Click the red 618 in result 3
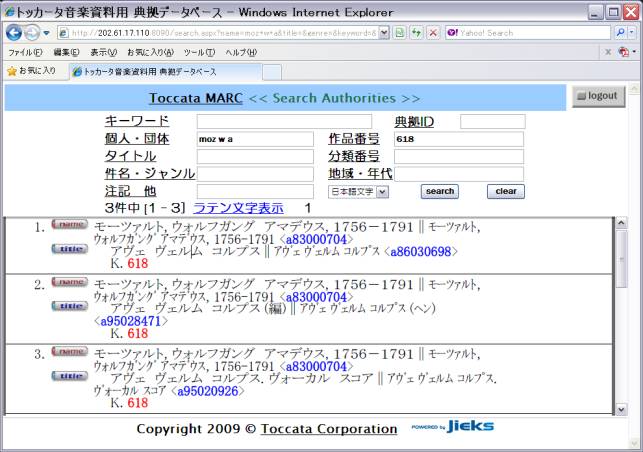Viewport: 643px width, 452px height. pyautogui.click(x=137, y=403)
